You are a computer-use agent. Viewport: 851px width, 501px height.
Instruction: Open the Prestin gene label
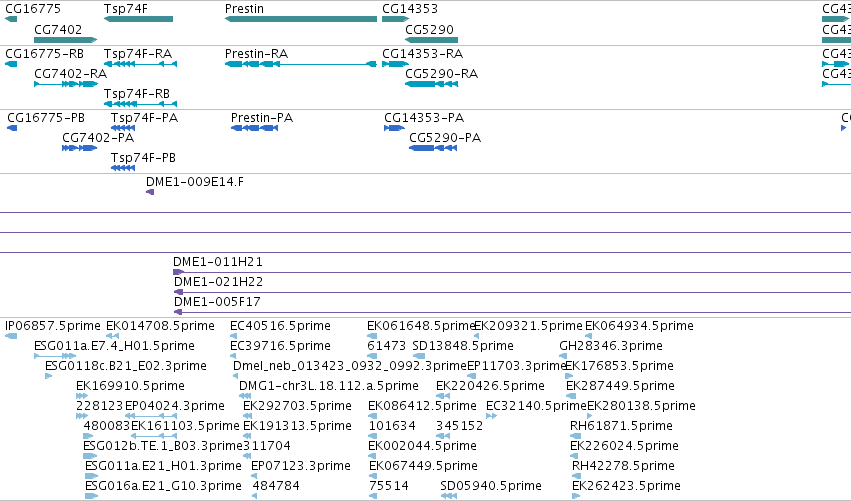pos(244,9)
